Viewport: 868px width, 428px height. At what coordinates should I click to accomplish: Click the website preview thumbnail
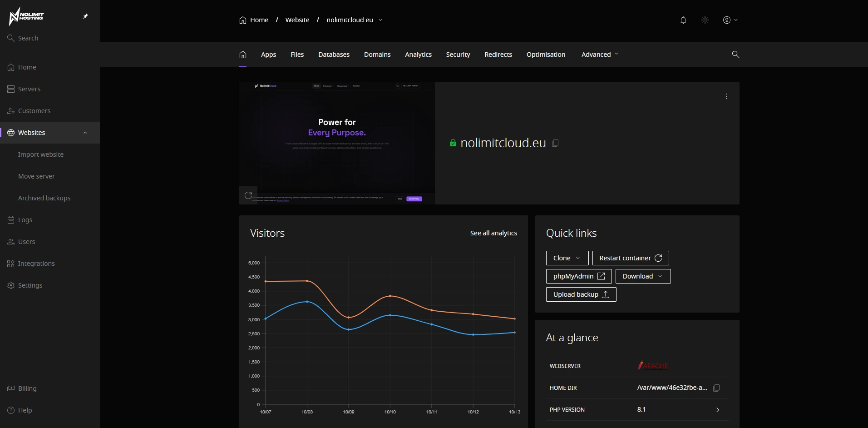coord(337,143)
